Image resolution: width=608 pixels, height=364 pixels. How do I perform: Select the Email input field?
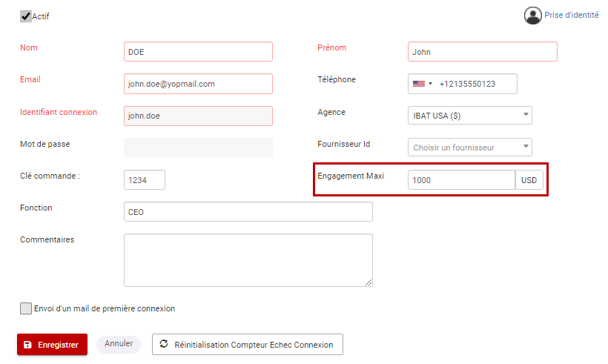(198, 84)
